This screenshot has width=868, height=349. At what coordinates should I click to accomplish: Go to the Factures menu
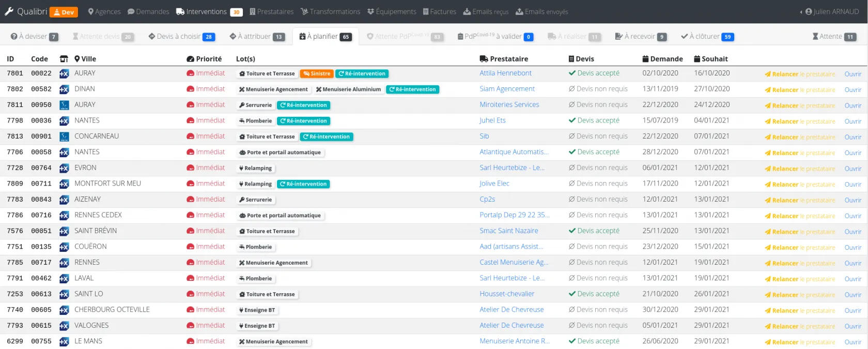point(439,12)
